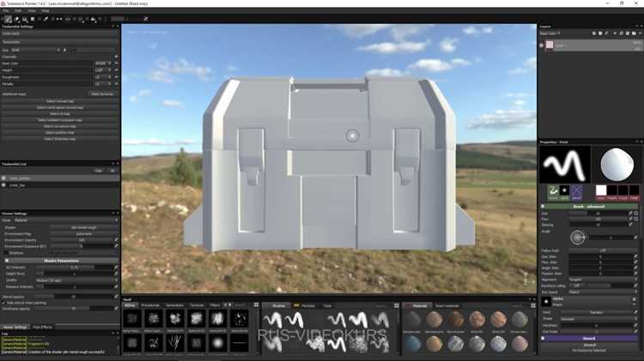Viewport: 644px width, 361px height.
Task: Toggle grid view in the Brushes shelf
Action: coord(397,305)
